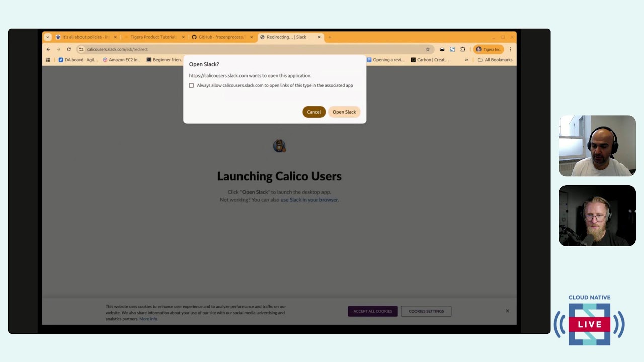Click the Cloud Native Live logo
Viewport: 644px width, 362px height.
point(589,320)
